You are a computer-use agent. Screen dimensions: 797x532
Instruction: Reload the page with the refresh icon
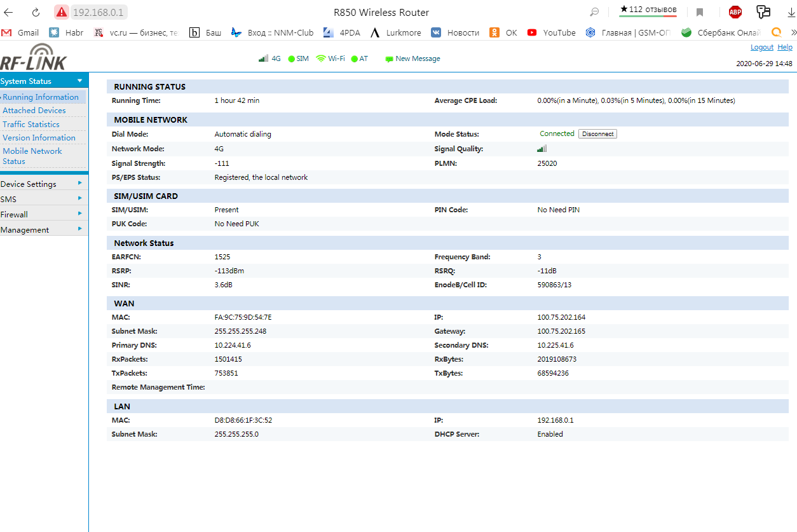coord(36,12)
